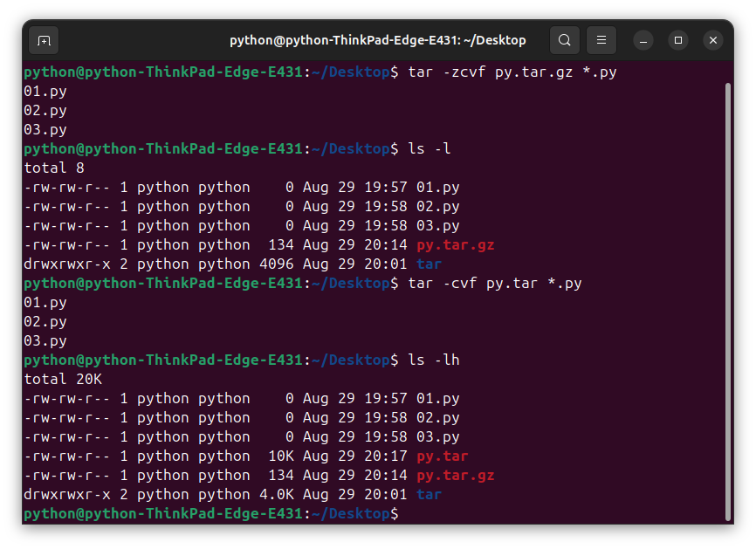Open the hamburger menu in the title bar
Image resolution: width=756 pixels, height=549 pixels.
pos(601,40)
